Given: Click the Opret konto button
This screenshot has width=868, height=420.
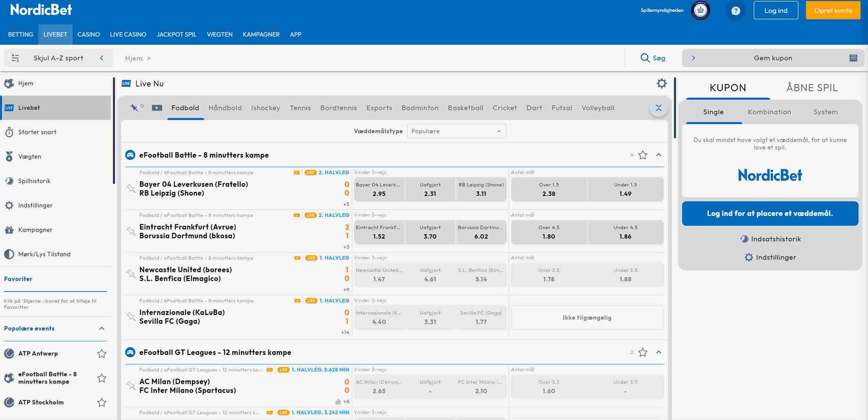Looking at the screenshot, I should click(x=833, y=11).
